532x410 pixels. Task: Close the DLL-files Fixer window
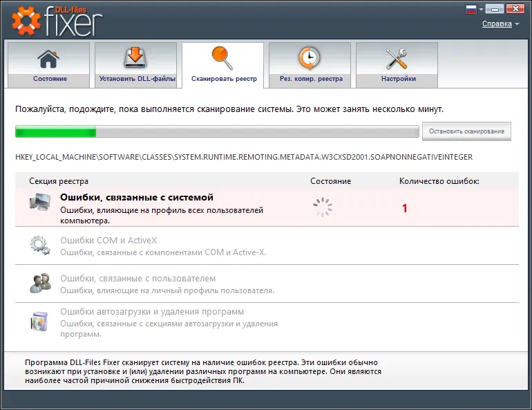pyautogui.click(x=515, y=9)
